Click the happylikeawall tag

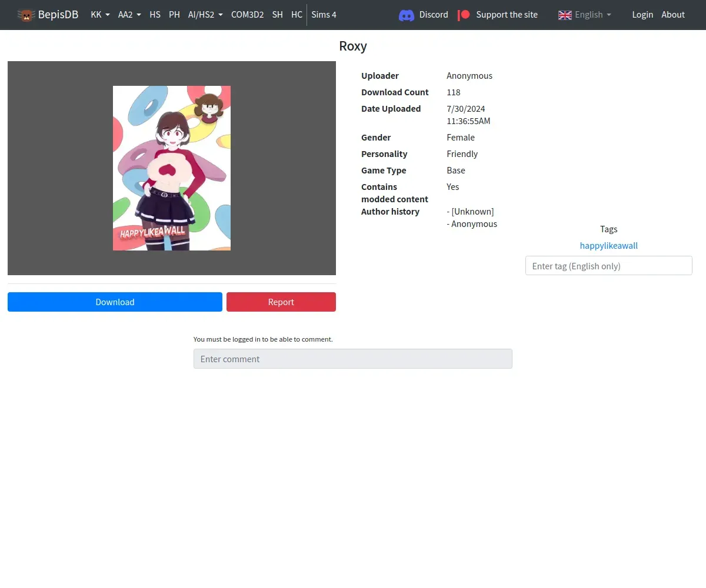pos(609,246)
